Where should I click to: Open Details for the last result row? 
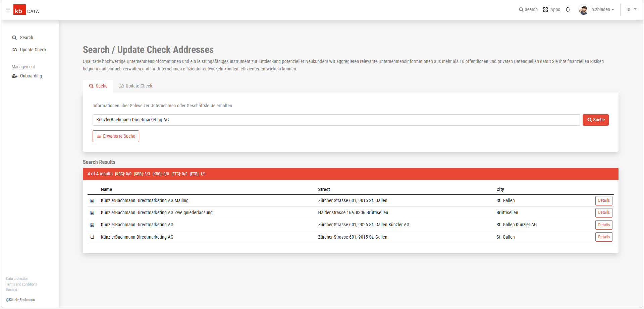604,237
